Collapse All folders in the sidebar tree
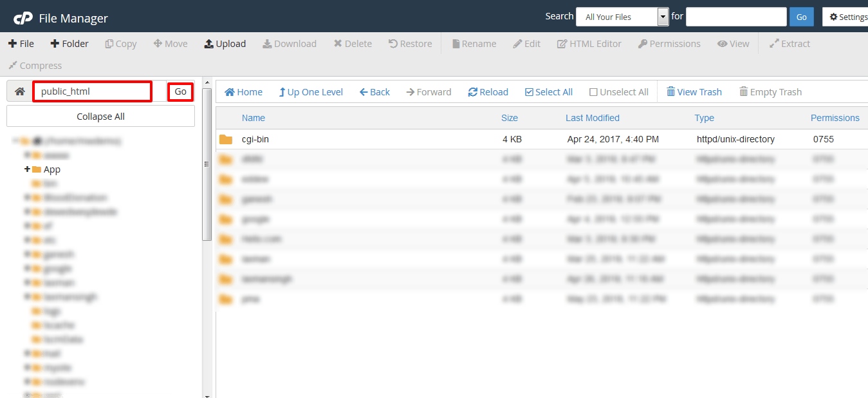The height and width of the screenshot is (398, 868). pyautogui.click(x=100, y=116)
